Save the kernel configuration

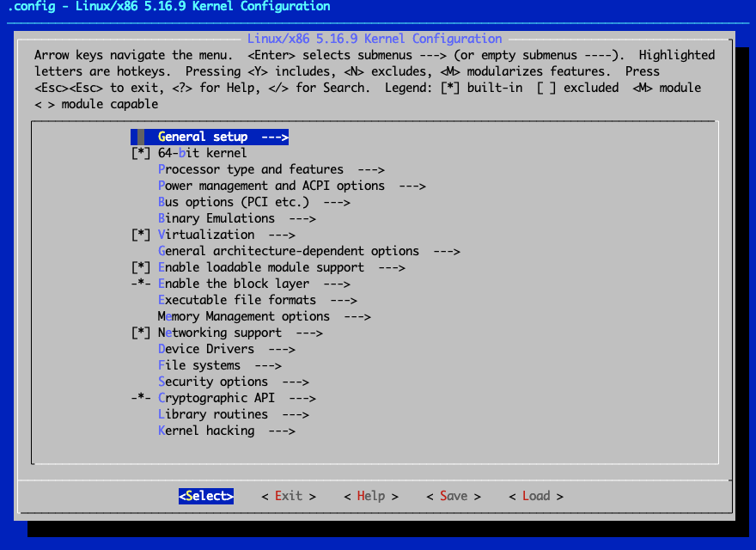453,495
